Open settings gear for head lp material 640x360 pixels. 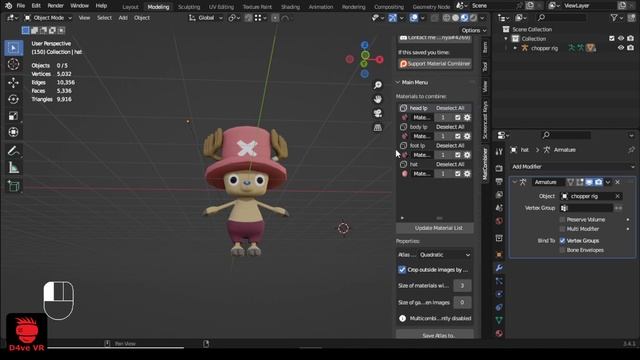(467, 118)
